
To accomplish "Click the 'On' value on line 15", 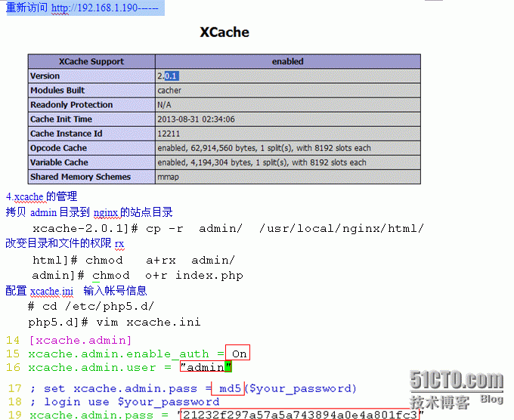I will click(x=239, y=354).
